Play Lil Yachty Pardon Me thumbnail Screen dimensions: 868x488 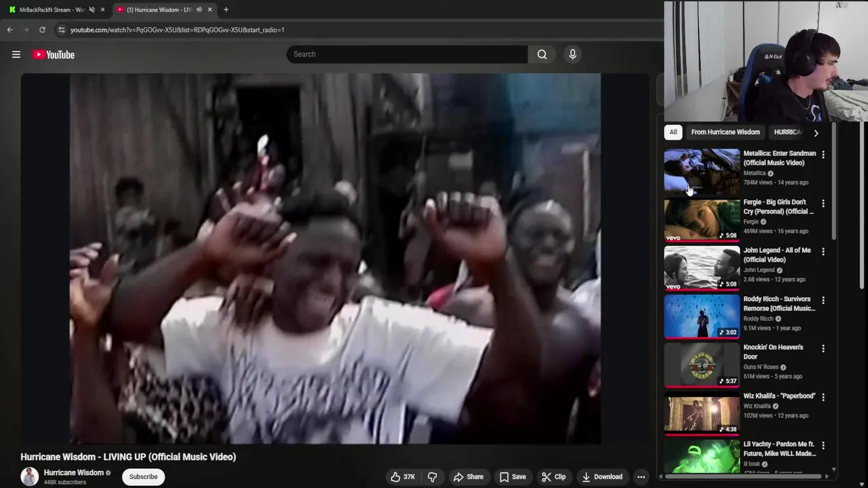(702, 456)
